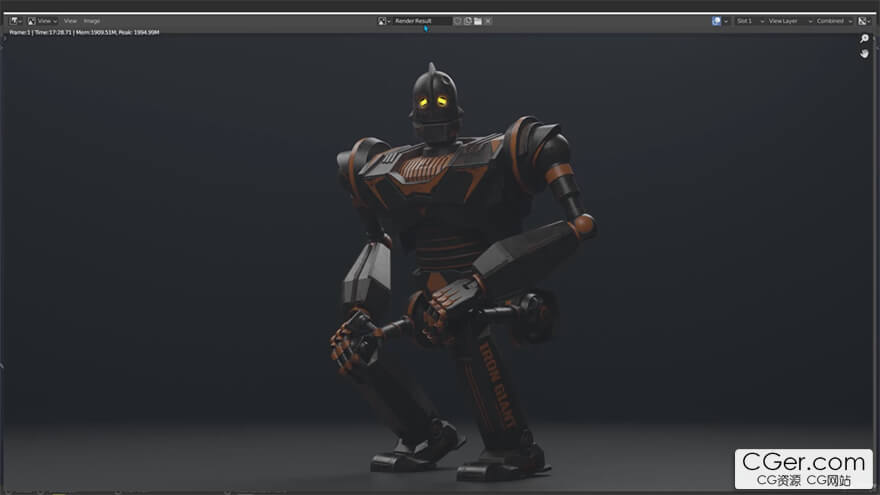Unlink the Render Result image

coord(488,21)
